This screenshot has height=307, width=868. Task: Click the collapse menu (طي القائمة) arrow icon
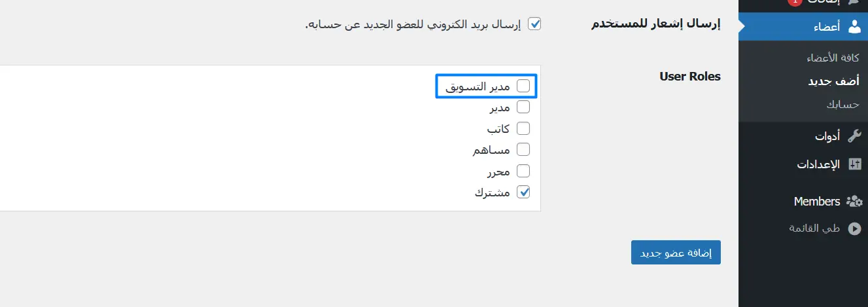click(854, 228)
